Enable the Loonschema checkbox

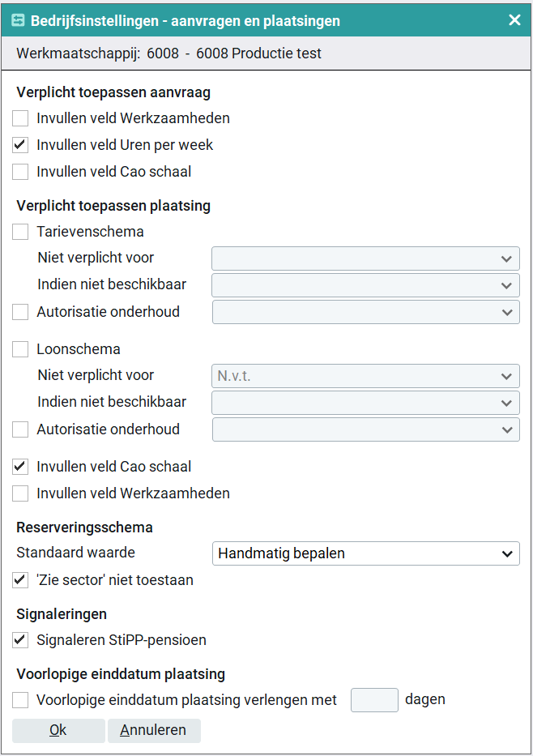(x=20, y=349)
